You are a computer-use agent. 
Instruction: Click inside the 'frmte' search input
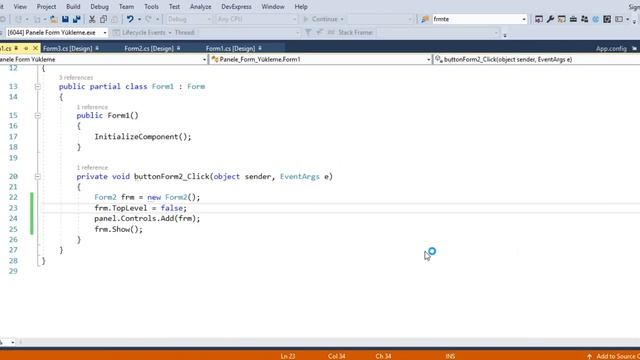476,19
